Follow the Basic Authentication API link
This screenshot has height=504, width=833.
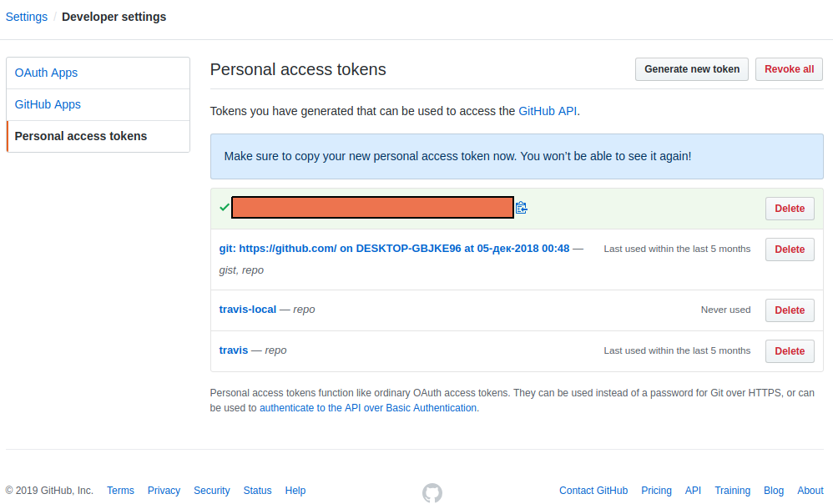[x=368, y=408]
